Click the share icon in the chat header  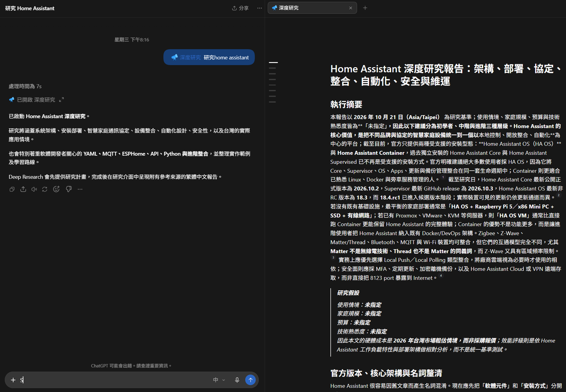234,8
